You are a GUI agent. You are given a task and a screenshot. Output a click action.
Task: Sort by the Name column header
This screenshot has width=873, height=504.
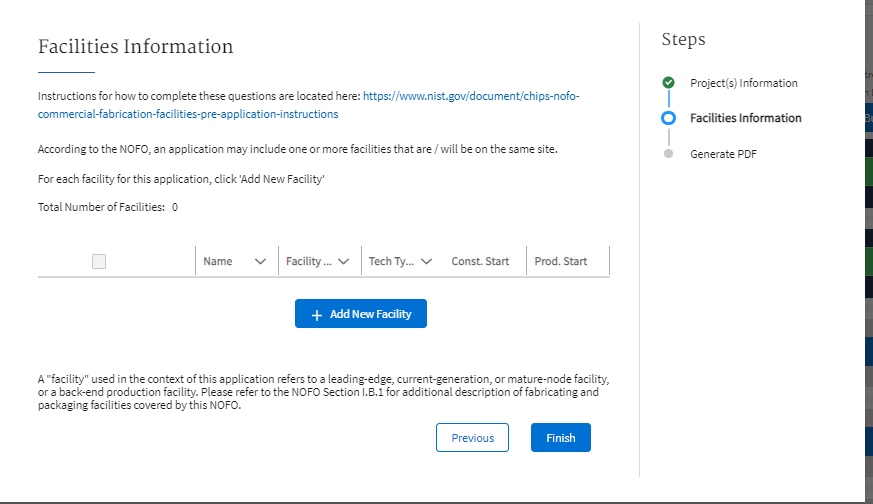218,261
